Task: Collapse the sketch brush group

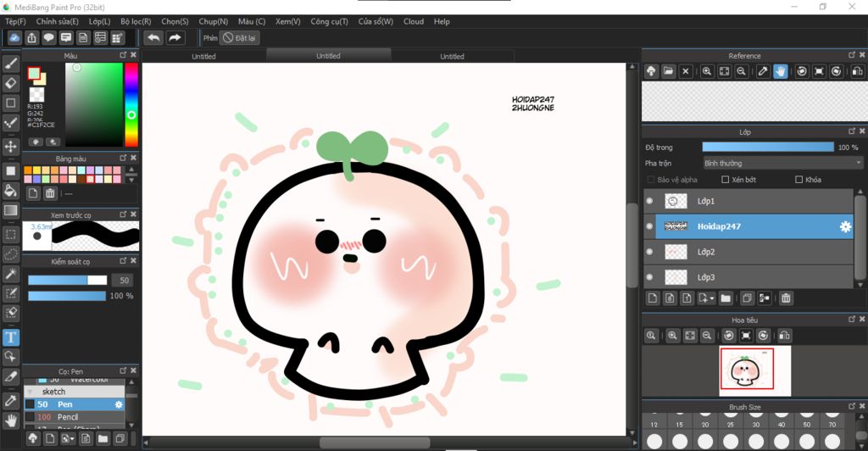Action: 30,392
